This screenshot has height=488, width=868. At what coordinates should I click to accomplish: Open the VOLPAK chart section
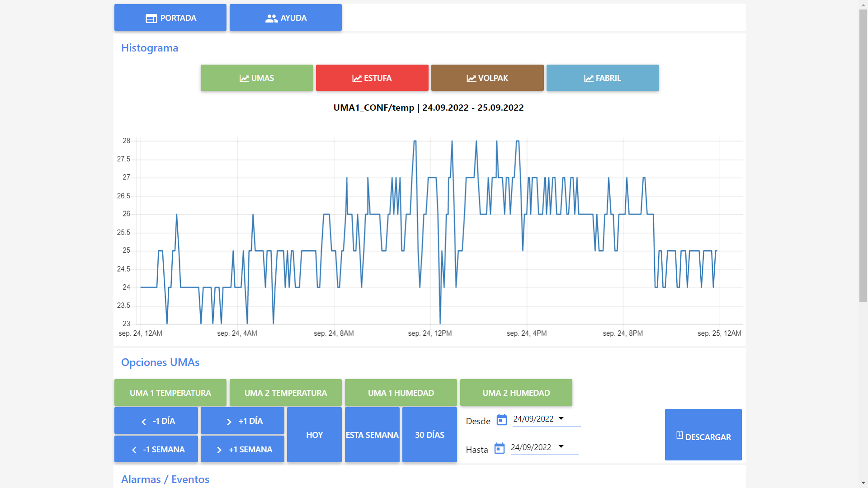tap(487, 78)
